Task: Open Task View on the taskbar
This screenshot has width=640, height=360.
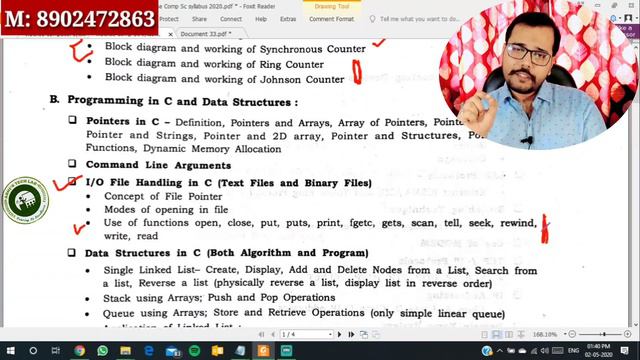Action: tap(56, 351)
